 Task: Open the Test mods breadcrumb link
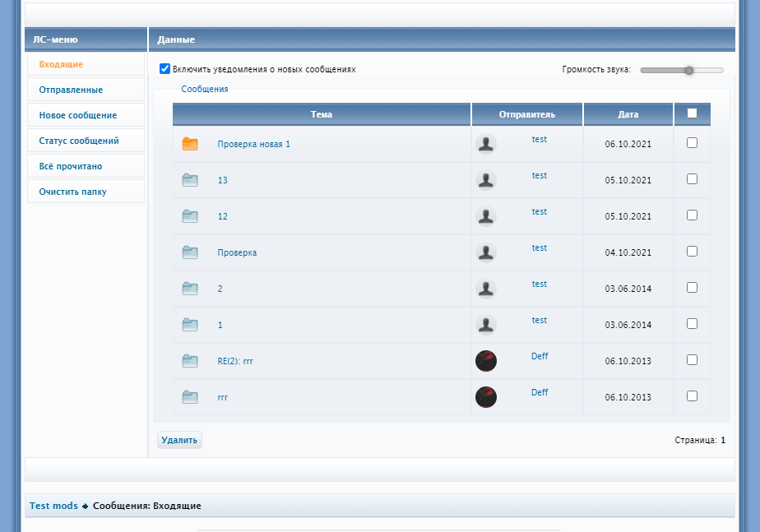point(53,506)
